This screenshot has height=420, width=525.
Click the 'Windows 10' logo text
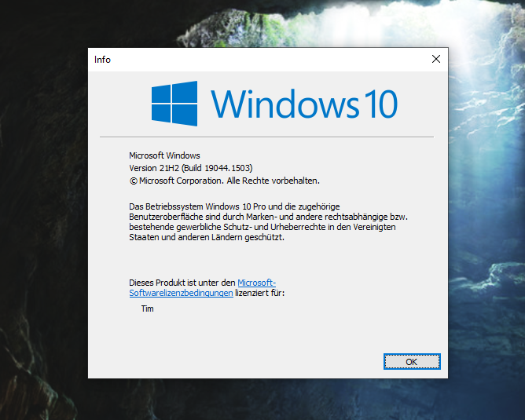point(303,104)
